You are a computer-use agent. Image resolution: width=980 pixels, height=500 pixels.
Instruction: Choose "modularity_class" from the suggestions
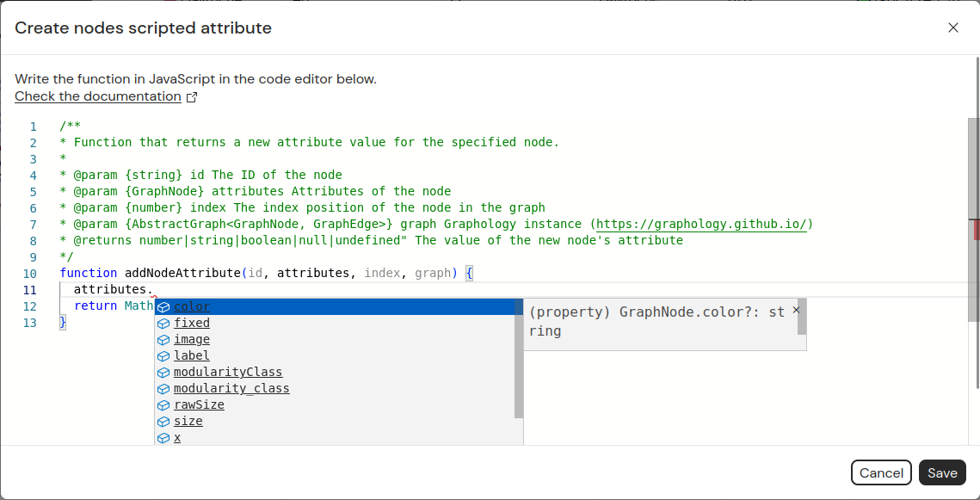(x=231, y=388)
